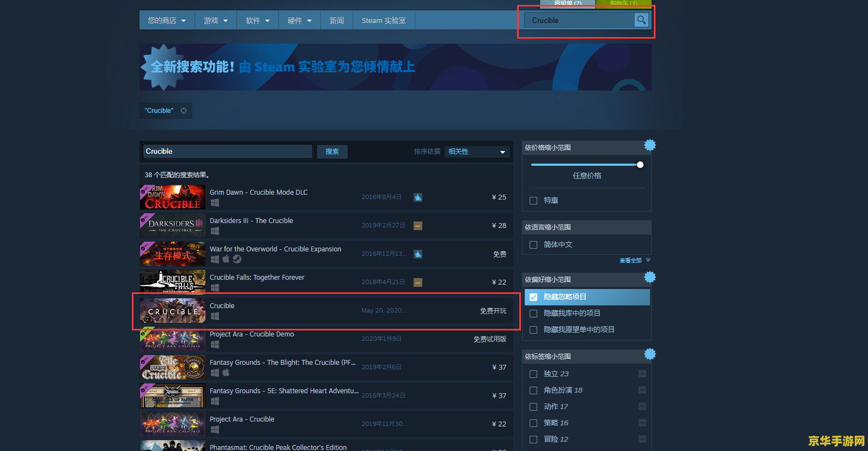
Task: Uncheck 隐藏忽略项目 option
Action: [533, 297]
